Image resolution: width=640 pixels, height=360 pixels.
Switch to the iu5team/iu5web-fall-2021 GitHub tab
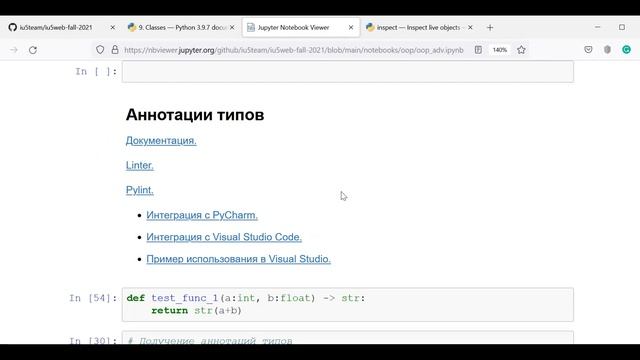tap(56, 27)
